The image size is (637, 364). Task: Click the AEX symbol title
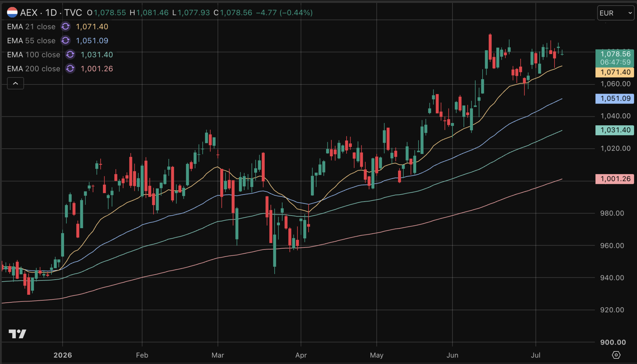click(x=29, y=13)
